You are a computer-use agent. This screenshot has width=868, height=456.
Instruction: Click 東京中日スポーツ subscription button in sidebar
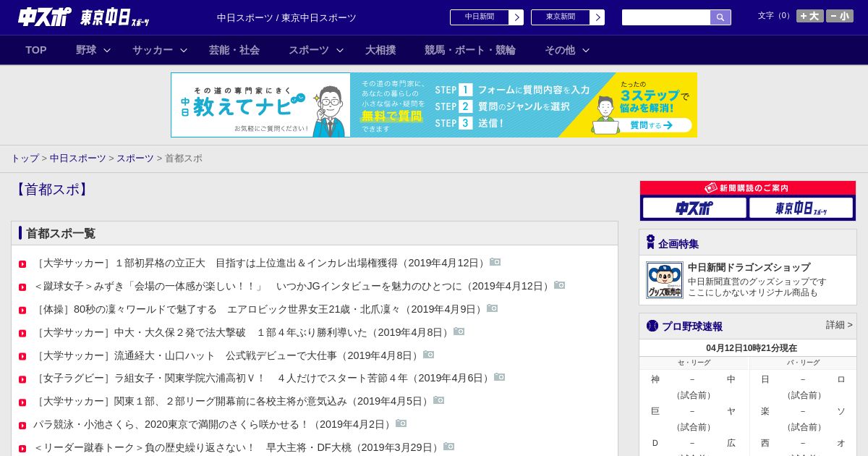801,208
